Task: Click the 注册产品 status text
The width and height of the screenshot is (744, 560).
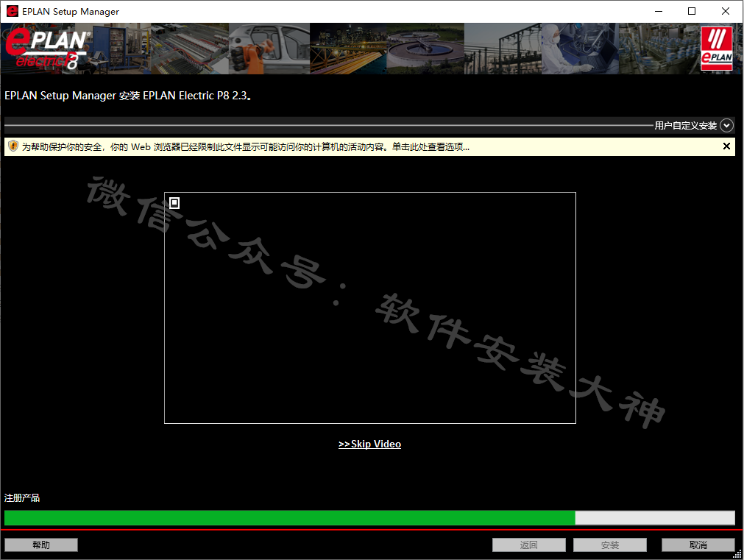Action: pos(22,498)
